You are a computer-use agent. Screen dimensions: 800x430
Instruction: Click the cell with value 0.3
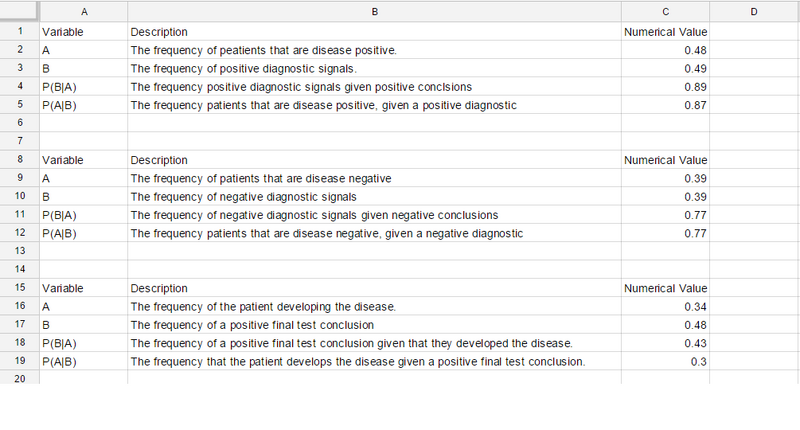pos(665,361)
